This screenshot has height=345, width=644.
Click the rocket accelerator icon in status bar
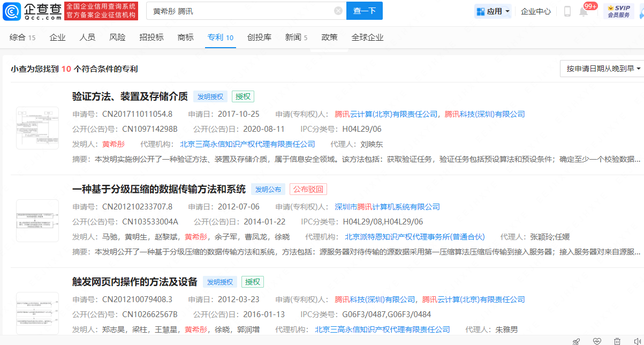(x=577, y=341)
